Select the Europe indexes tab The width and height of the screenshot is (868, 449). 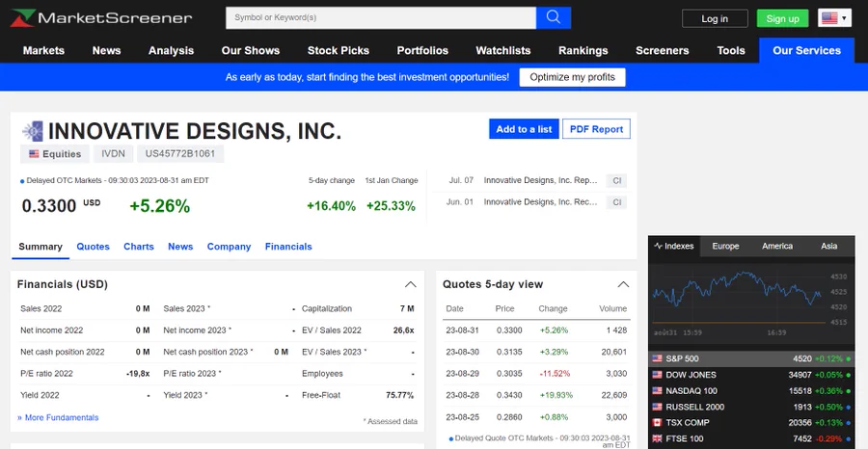(725, 246)
